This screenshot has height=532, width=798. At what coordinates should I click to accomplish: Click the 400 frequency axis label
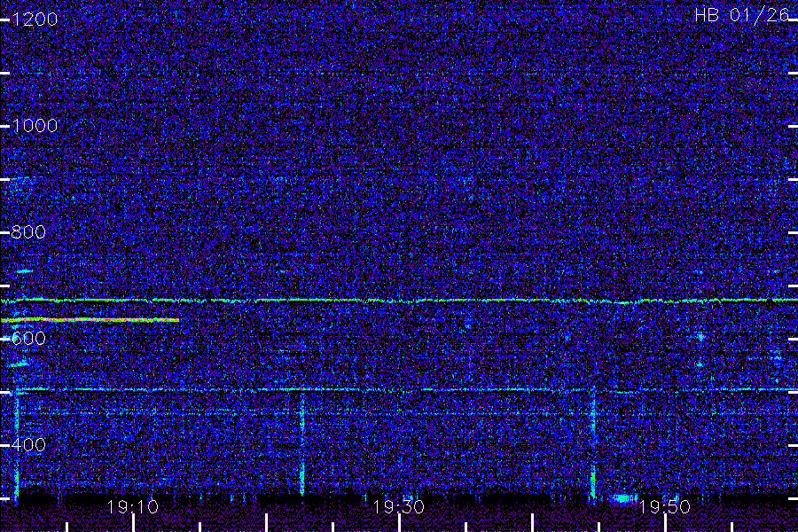(x=28, y=445)
